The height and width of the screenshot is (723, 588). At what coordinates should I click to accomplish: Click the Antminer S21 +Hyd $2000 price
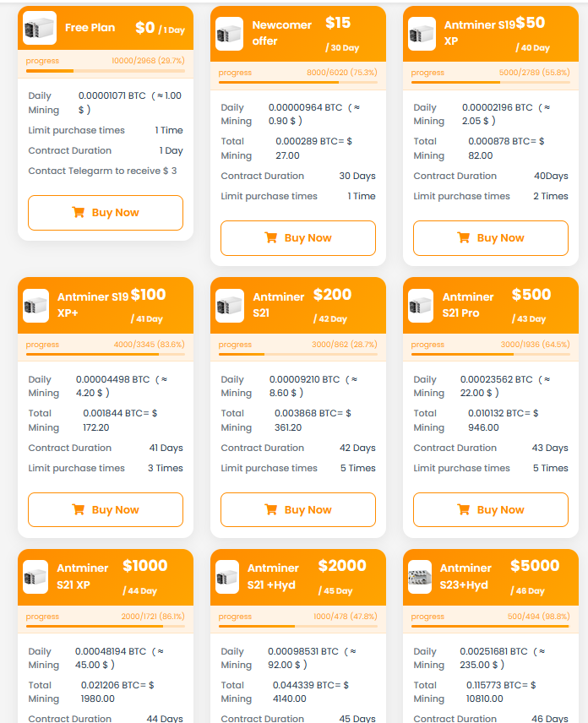(342, 566)
